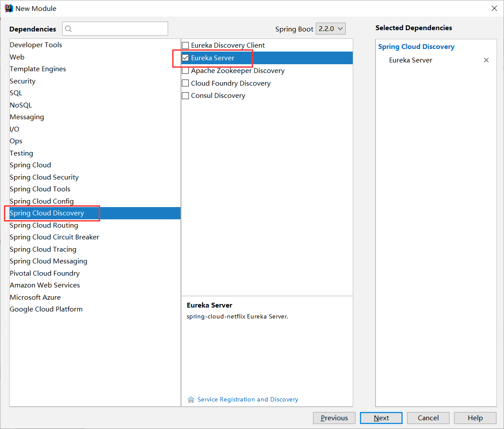Close the New Module dialog
The height and width of the screenshot is (429, 504).
point(494,8)
